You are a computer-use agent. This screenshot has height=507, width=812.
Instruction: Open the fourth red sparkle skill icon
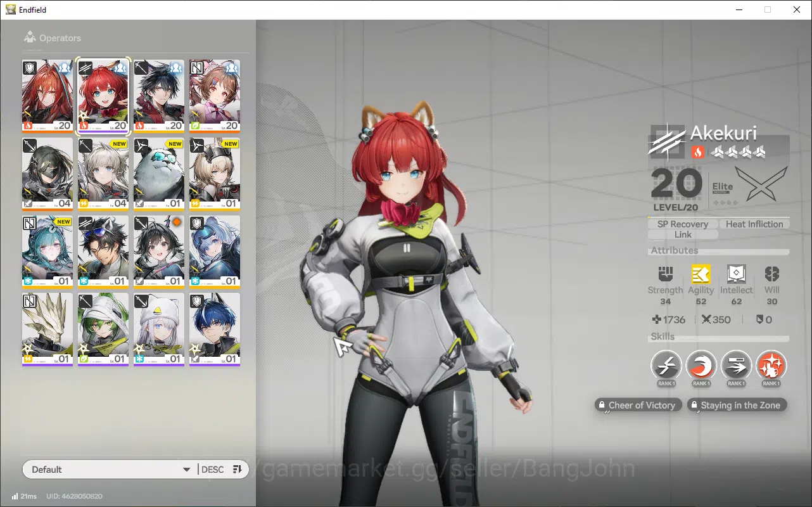pos(771,366)
